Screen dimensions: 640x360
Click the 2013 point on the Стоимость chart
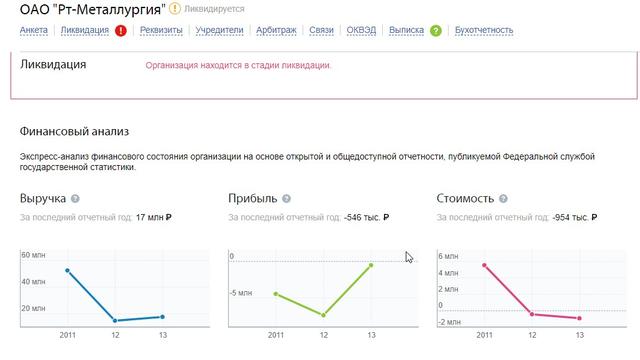pyautogui.click(x=579, y=318)
